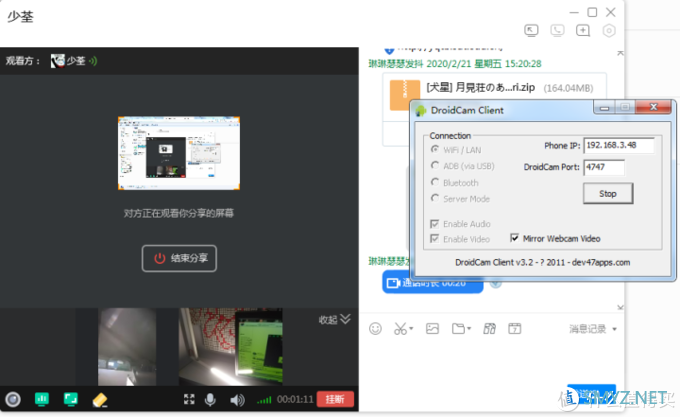This screenshot has width=680, height=417.
Task: Select the yellow eraser/pen annotation icon
Action: click(100, 400)
